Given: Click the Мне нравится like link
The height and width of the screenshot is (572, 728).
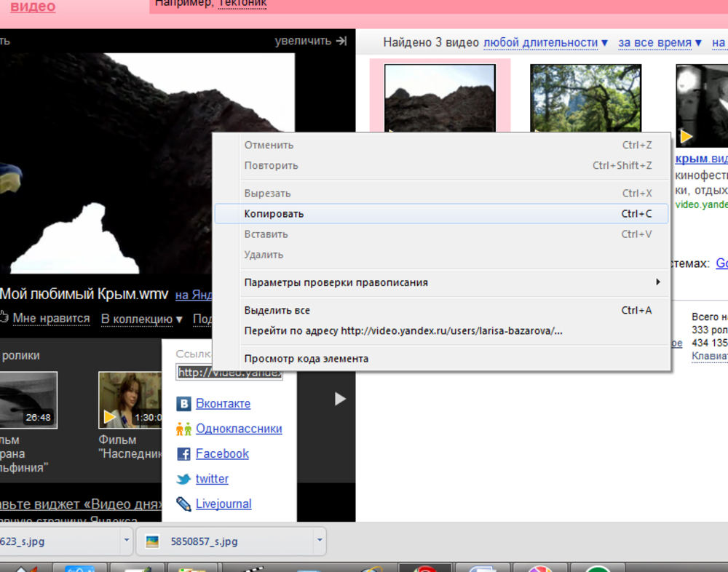Looking at the screenshot, I should (x=51, y=319).
